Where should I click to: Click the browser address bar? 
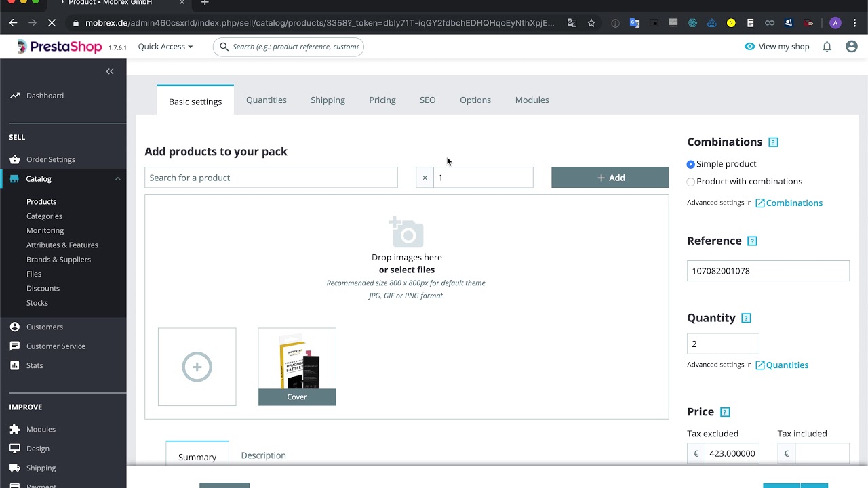(320, 23)
